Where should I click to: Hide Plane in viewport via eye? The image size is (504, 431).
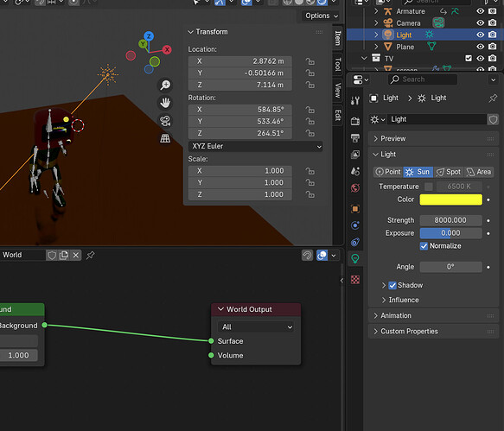(x=480, y=47)
